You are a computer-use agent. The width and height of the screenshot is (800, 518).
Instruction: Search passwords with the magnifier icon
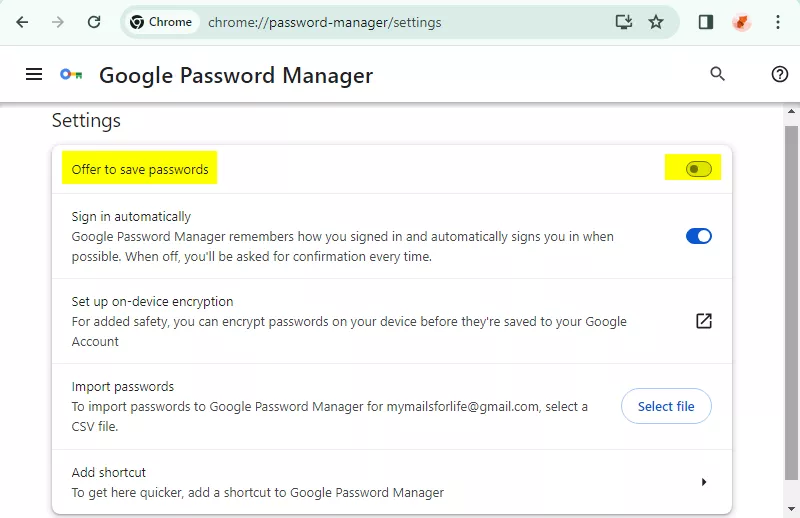click(717, 74)
